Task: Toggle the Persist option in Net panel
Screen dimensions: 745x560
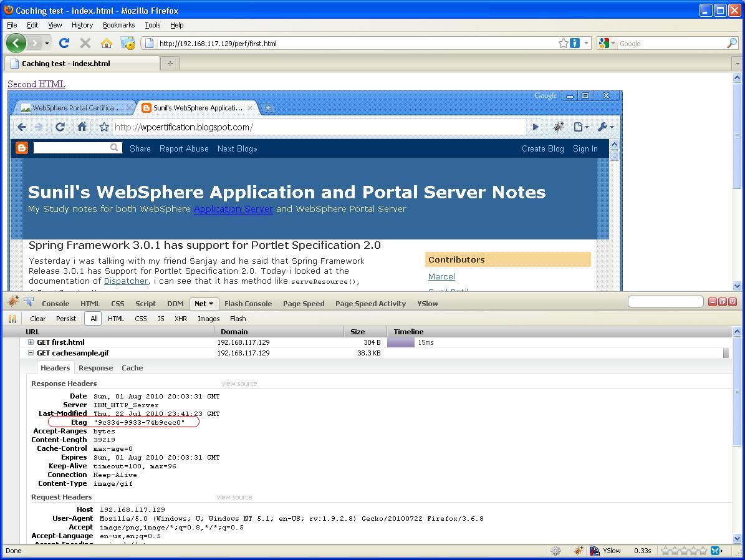Action: point(66,319)
